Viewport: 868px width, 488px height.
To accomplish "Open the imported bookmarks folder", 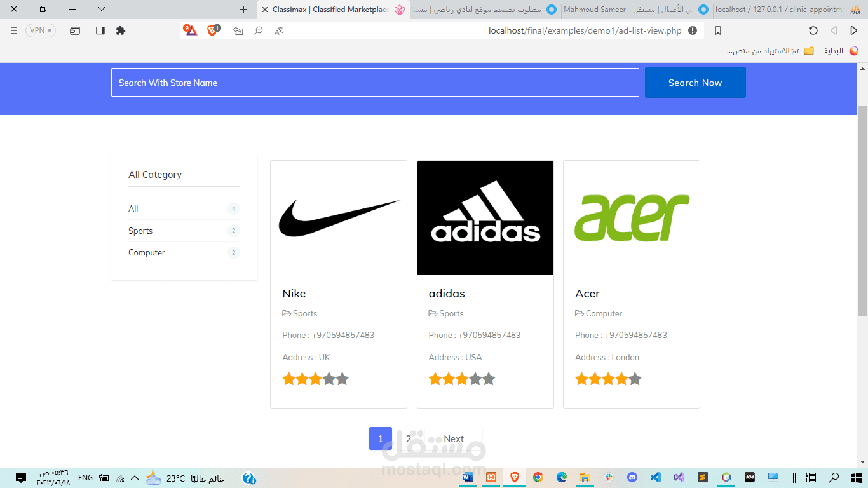I will 770,51.
